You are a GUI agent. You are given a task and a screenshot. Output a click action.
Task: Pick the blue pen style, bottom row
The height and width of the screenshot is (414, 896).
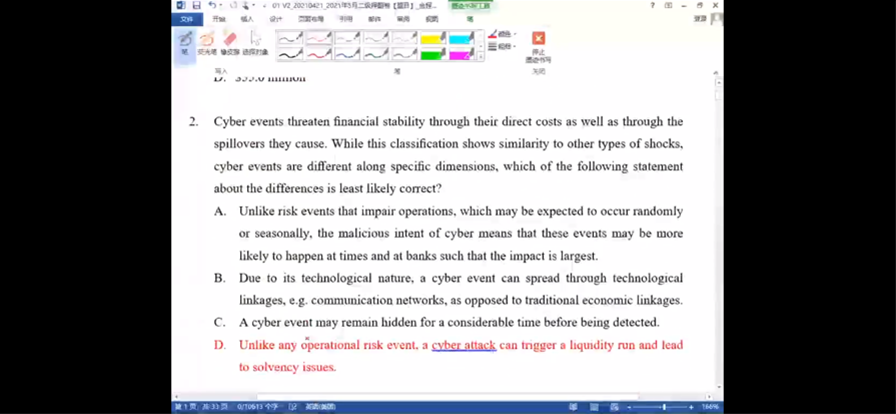click(347, 54)
